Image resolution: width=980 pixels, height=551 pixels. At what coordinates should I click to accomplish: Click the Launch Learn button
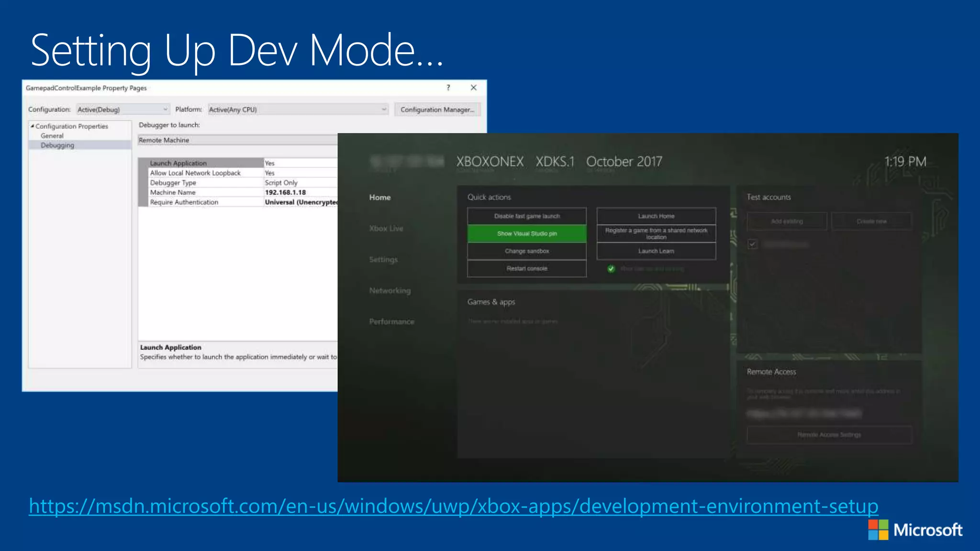(656, 251)
